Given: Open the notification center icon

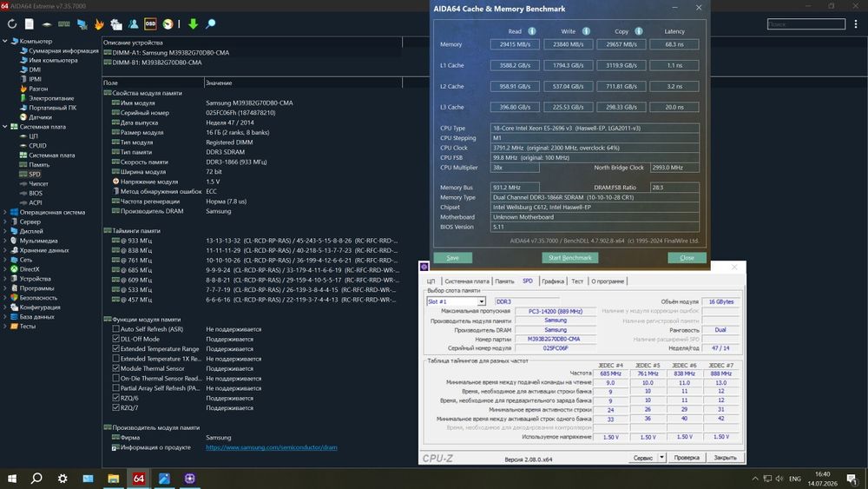Looking at the screenshot, I should tap(852, 479).
